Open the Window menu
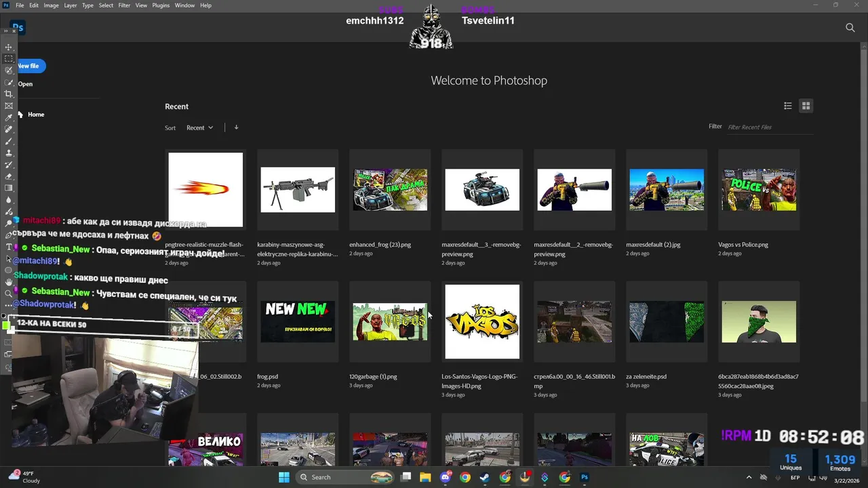This screenshot has height=488, width=868. pyautogui.click(x=184, y=5)
